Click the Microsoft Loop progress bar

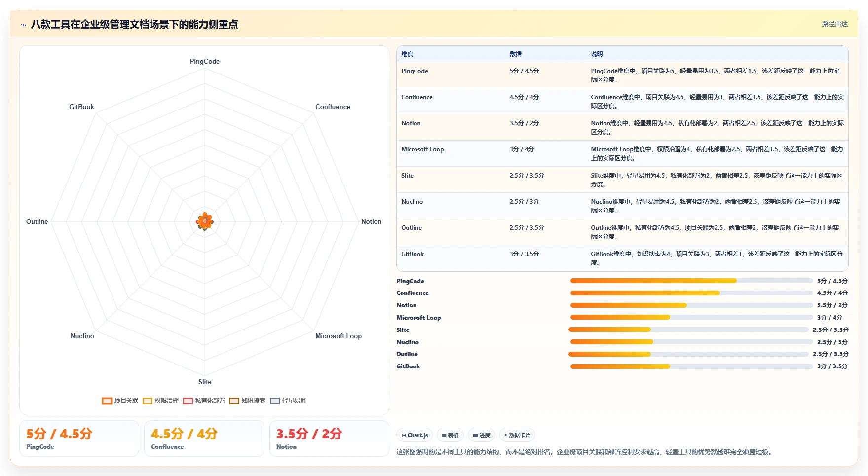tap(691, 317)
